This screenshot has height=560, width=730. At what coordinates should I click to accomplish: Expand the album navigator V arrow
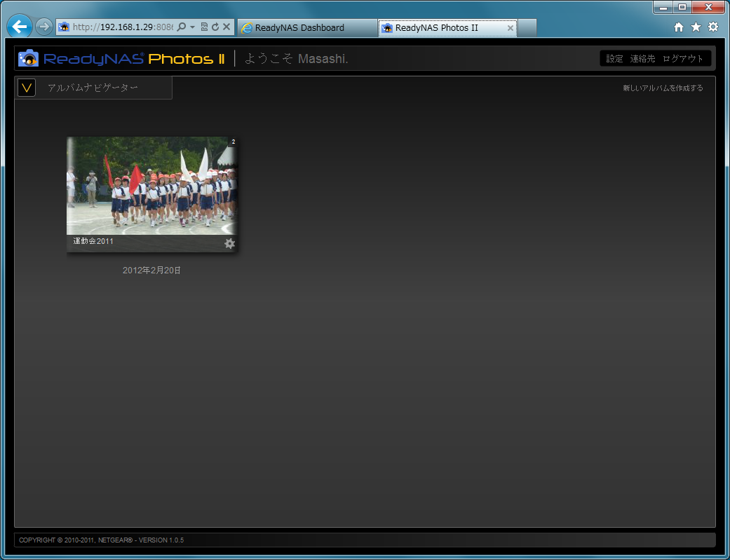(27, 88)
